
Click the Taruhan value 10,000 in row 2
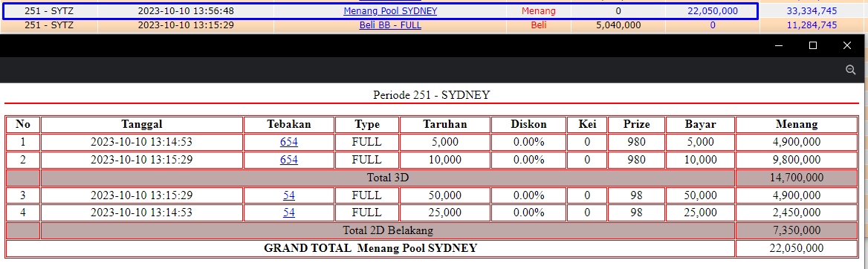(445, 160)
